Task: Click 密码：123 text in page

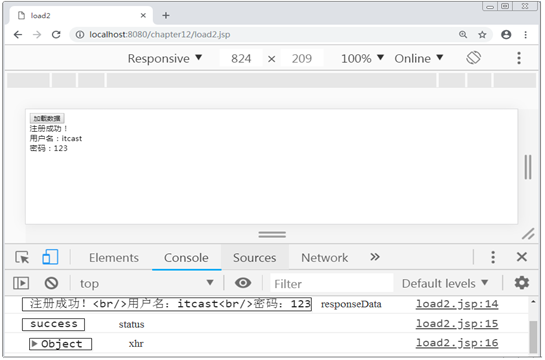Action: pos(48,148)
